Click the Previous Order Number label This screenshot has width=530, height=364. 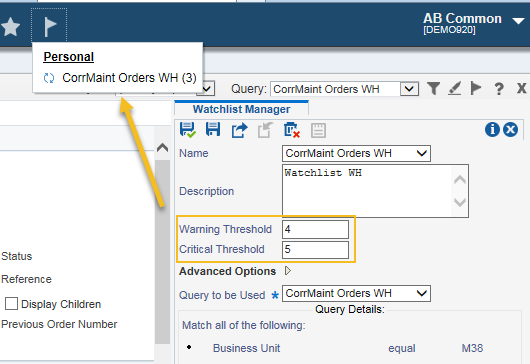pyautogui.click(x=59, y=324)
